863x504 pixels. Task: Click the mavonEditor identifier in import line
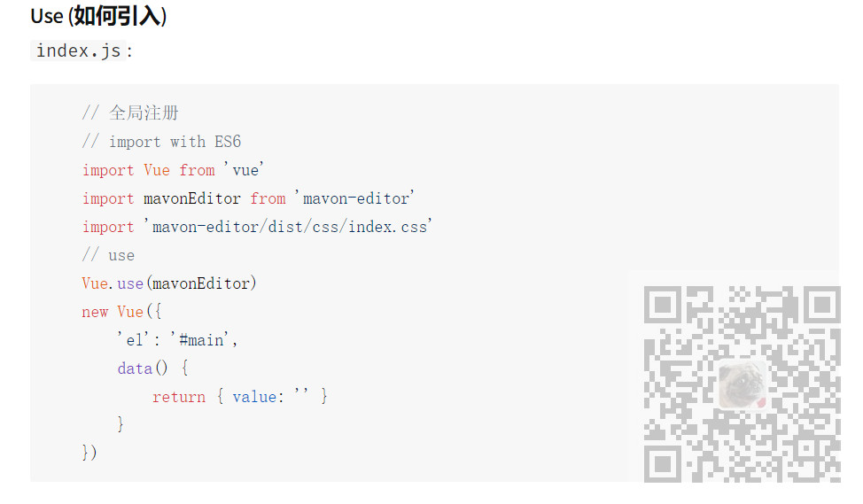point(191,198)
